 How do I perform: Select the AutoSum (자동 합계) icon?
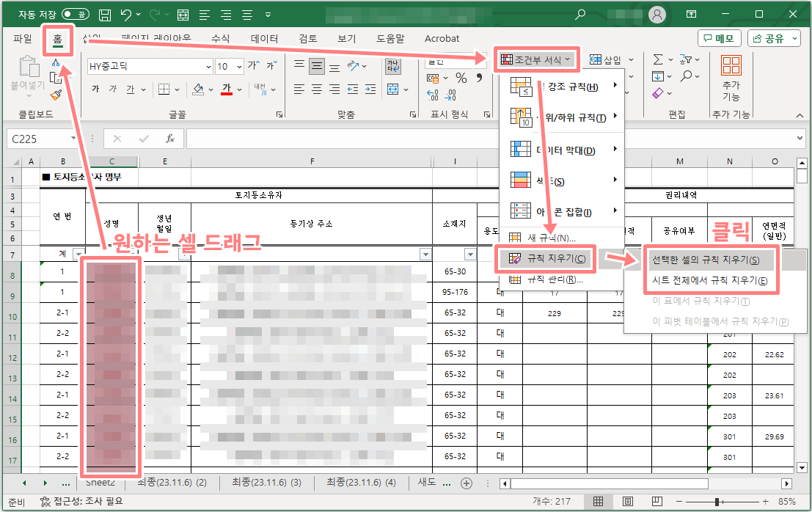(x=658, y=59)
